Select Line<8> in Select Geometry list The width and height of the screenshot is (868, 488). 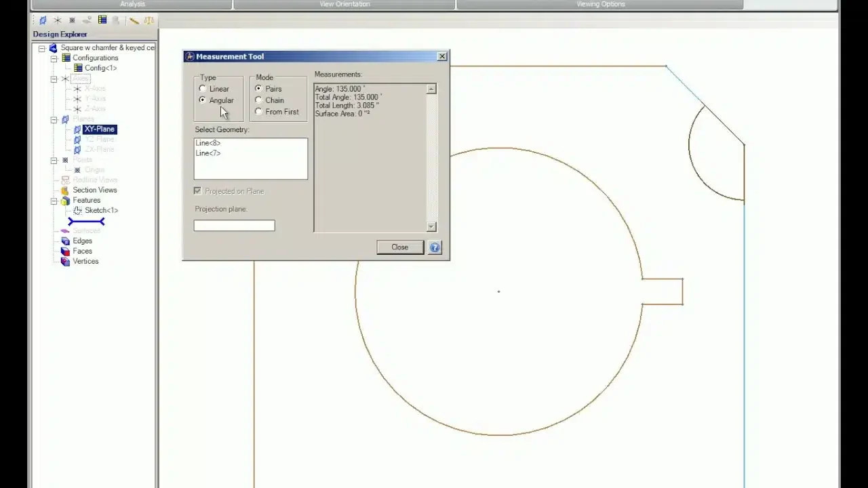click(x=208, y=143)
